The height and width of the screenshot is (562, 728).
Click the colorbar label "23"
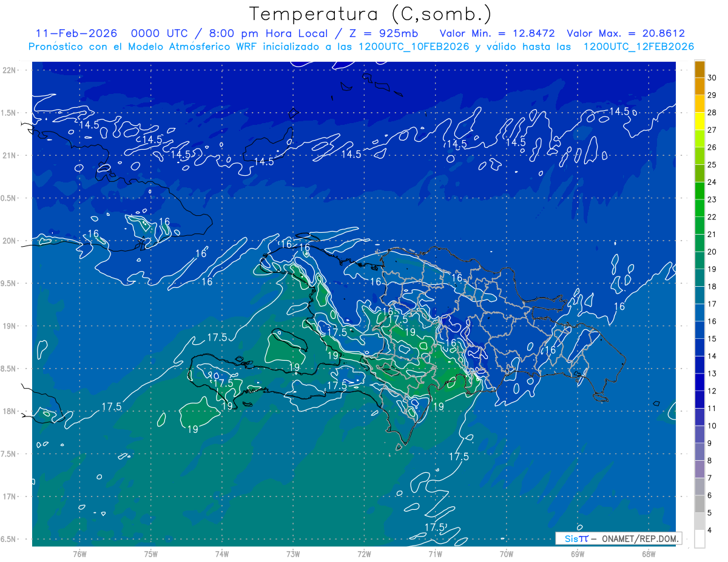pyautogui.click(x=712, y=199)
